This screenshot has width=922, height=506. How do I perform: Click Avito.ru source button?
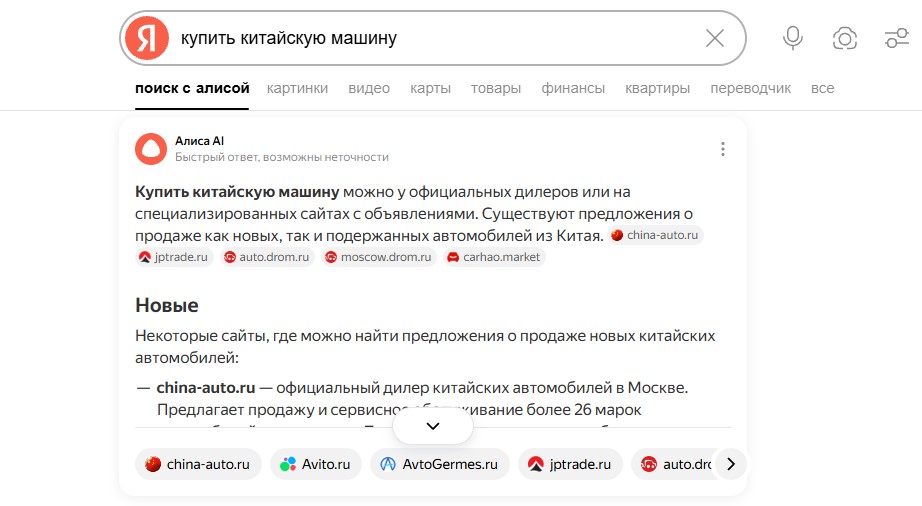point(315,464)
